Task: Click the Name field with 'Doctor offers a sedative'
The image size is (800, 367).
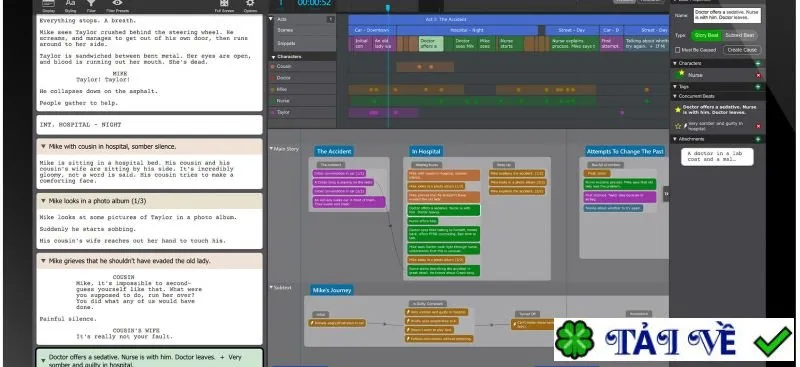Action: (x=727, y=15)
